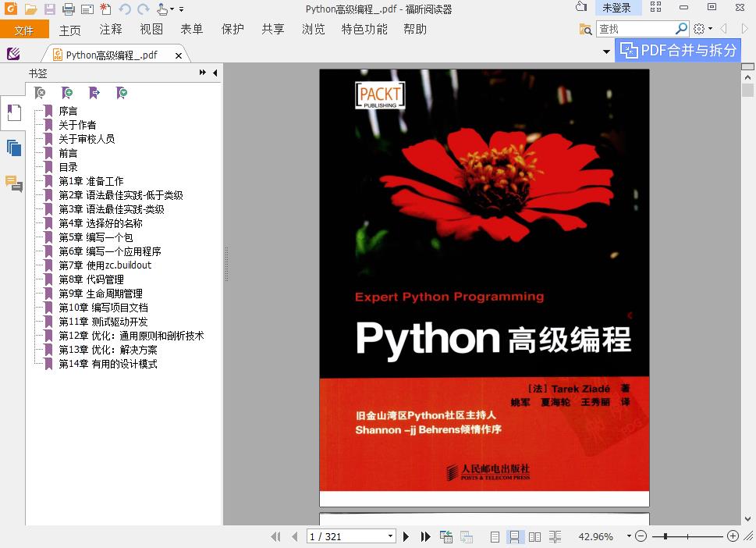The height and width of the screenshot is (548, 756).
Task: Click the third bookmark toolbar icon with arrow
Action: [94, 93]
